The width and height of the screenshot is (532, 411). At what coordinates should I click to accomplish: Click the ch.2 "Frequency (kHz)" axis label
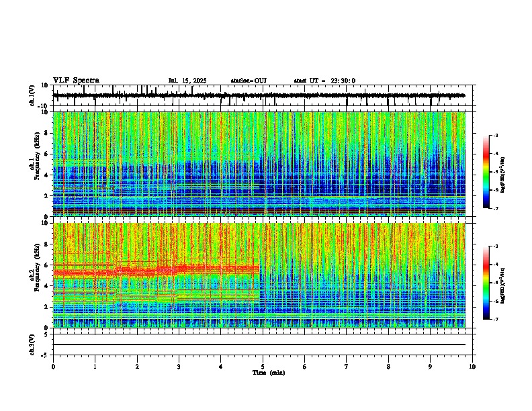pyautogui.click(x=37, y=267)
